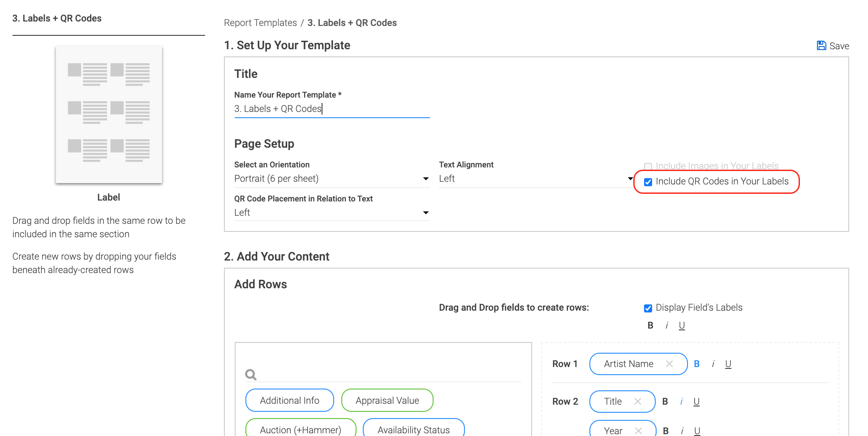Image resolution: width=868 pixels, height=436 pixels.
Task: Remove Artist Name field using its X
Action: pos(670,364)
